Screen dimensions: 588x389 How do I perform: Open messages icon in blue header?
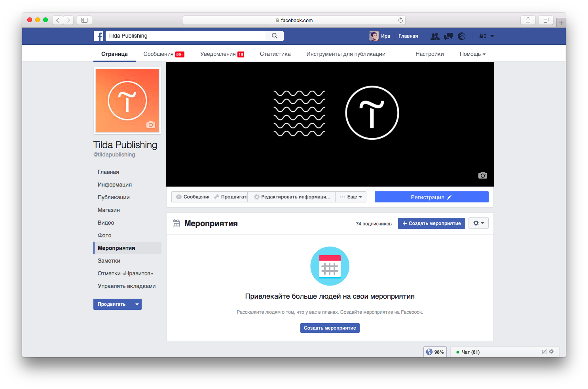[x=448, y=36]
